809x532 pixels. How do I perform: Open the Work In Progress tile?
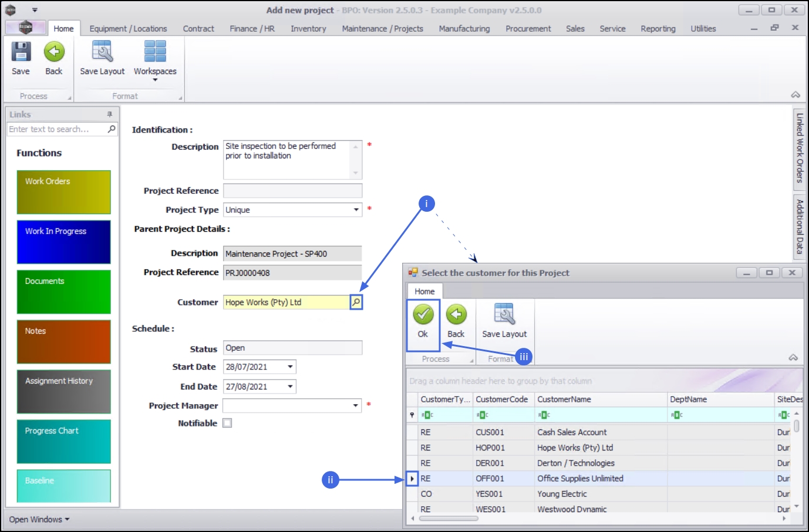[63, 242]
